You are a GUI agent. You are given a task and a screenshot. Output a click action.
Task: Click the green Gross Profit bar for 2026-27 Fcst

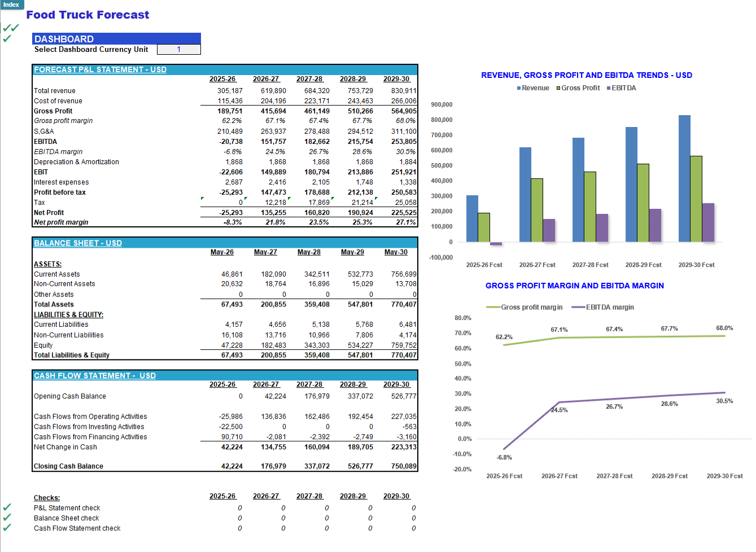pos(537,210)
